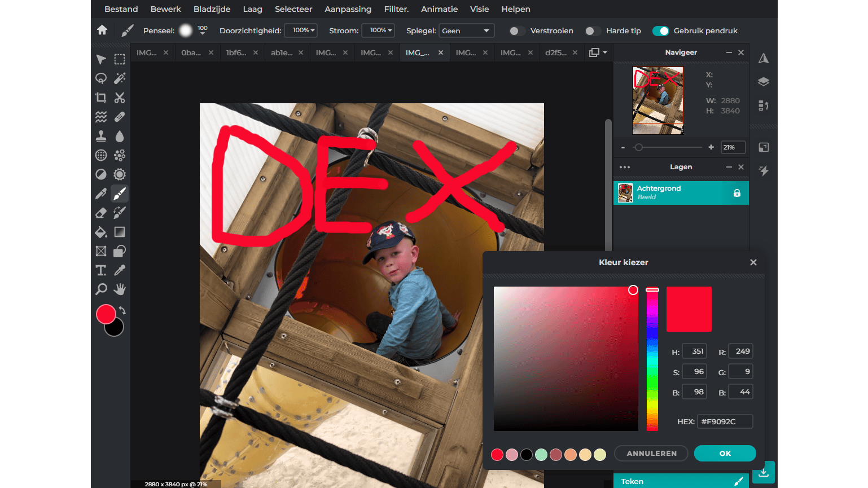Open the layers stack icon in right sidebar
The image size is (868, 488).
[764, 82]
